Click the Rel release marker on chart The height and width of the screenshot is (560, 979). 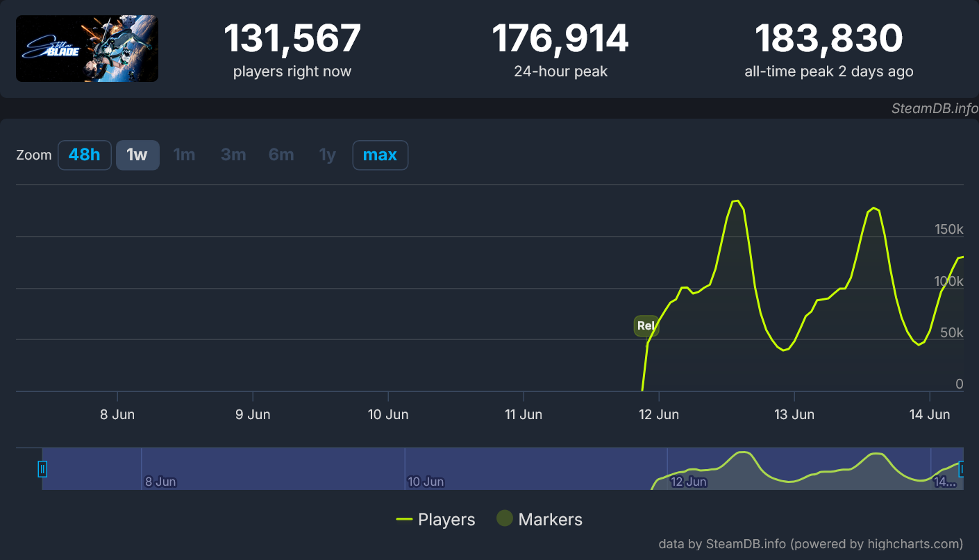click(x=646, y=325)
